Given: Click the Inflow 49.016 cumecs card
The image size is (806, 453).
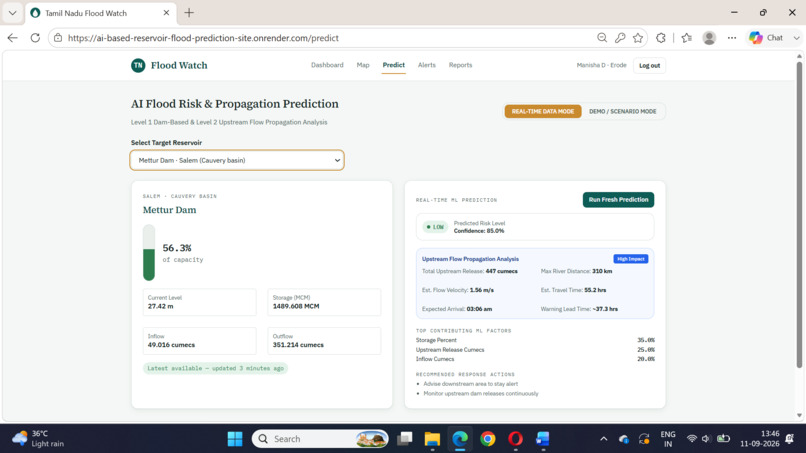Looking at the screenshot, I should point(199,341).
